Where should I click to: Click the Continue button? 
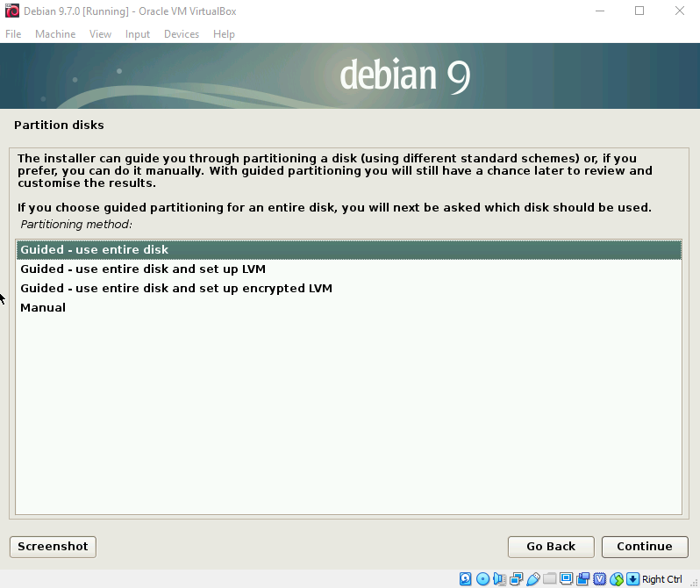(x=645, y=547)
